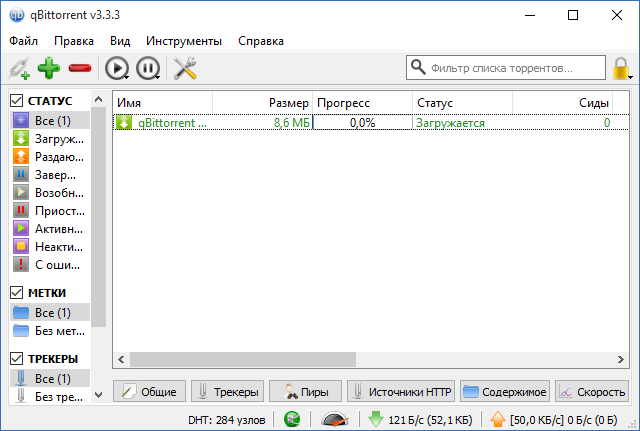
Task: Click the horizontal scroll right arrow
Action: (620, 360)
